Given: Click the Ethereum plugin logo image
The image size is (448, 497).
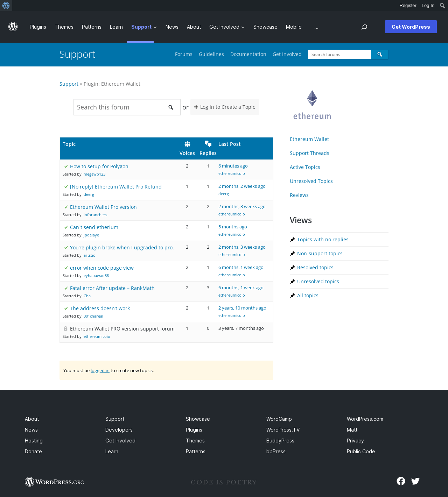Looking at the screenshot, I should click(312, 105).
